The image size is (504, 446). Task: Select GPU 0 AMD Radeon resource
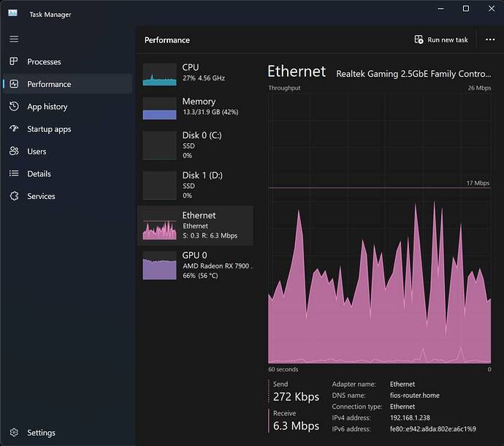196,265
